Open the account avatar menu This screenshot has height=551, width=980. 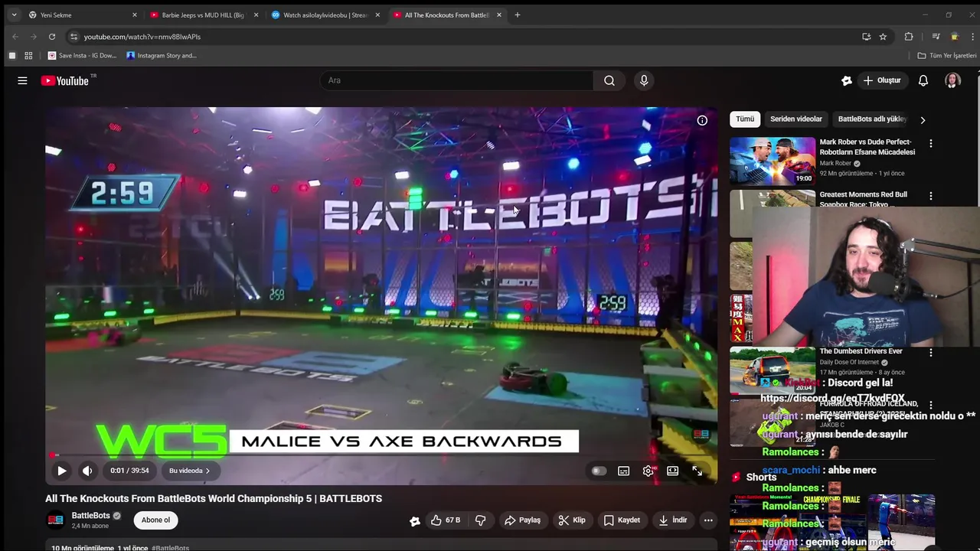pos(952,80)
